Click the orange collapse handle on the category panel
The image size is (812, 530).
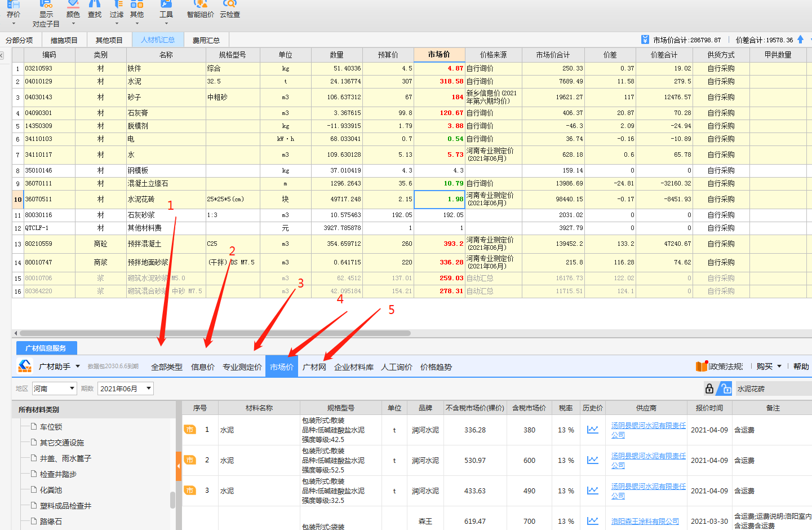[179, 466]
